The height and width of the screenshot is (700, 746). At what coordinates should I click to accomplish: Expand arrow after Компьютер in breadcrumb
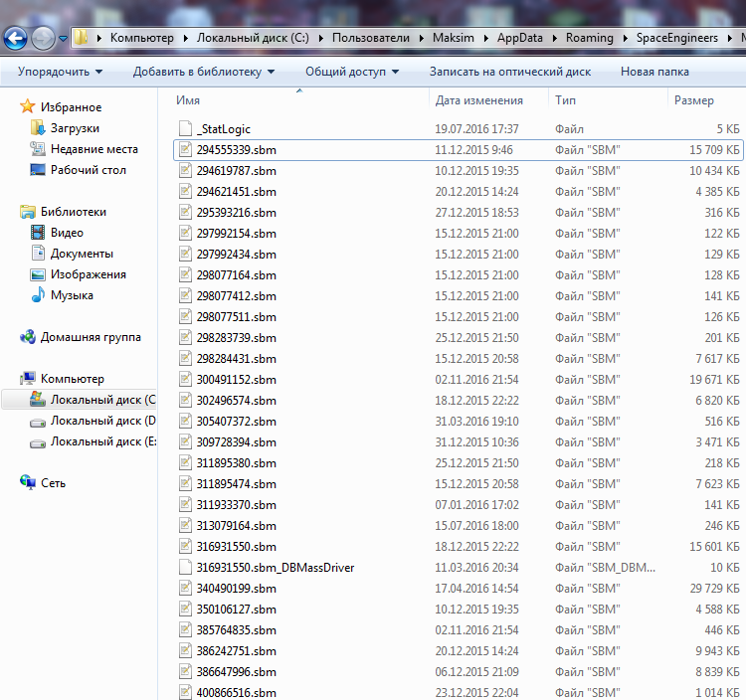(x=186, y=38)
